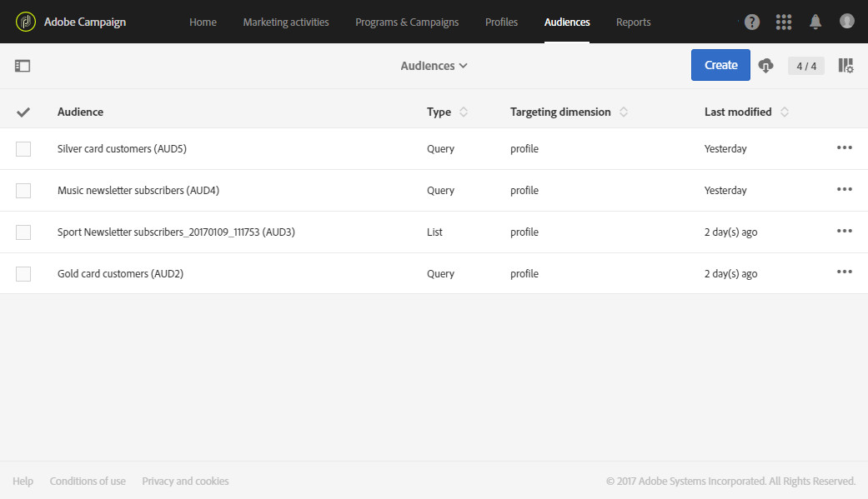Screen dimensions: 868x499
Task: Switch to the Profiles tab
Action: tap(501, 22)
